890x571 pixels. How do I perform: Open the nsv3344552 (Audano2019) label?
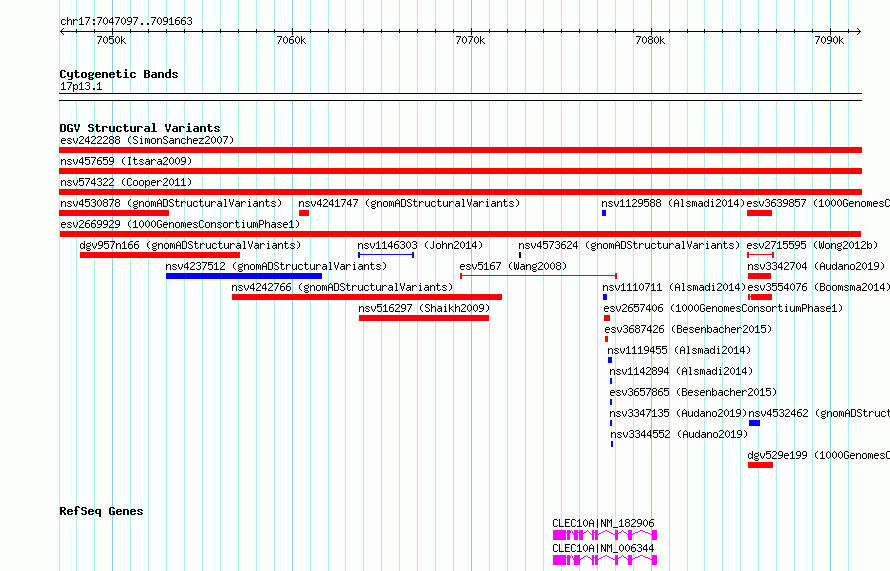[679, 434]
